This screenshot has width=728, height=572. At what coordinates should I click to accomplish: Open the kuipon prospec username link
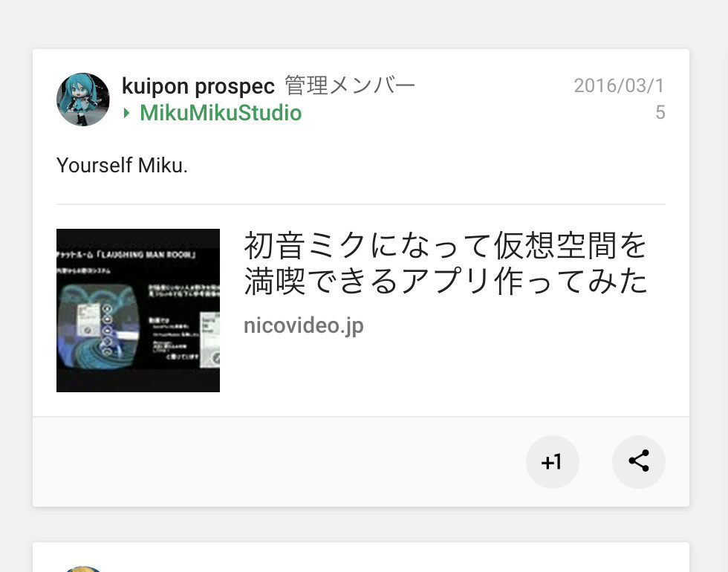[198, 86]
